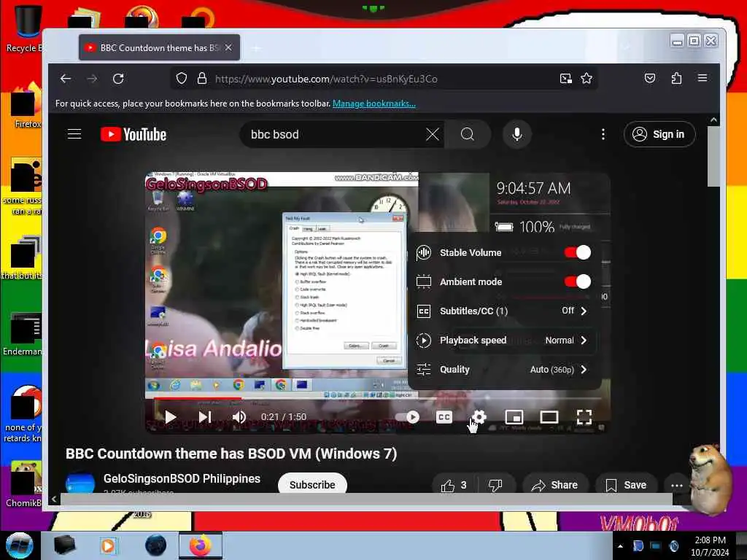Bookmark this page with star icon
747x560 pixels.
[x=587, y=79]
